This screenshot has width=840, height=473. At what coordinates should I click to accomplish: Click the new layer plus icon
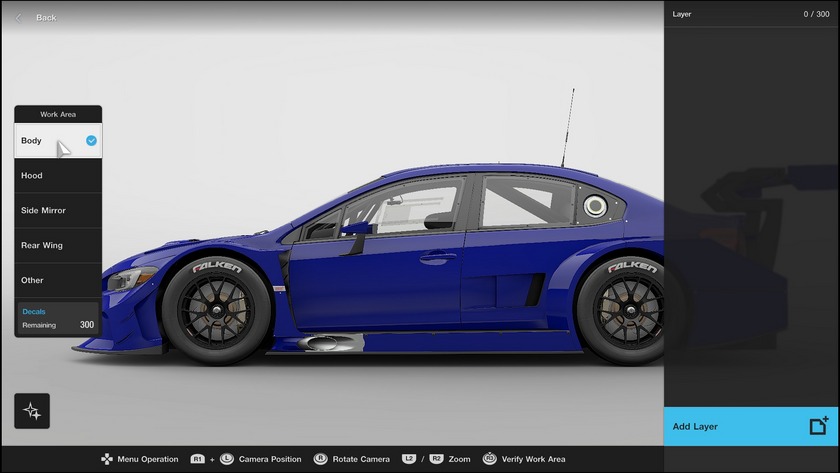[819, 426]
